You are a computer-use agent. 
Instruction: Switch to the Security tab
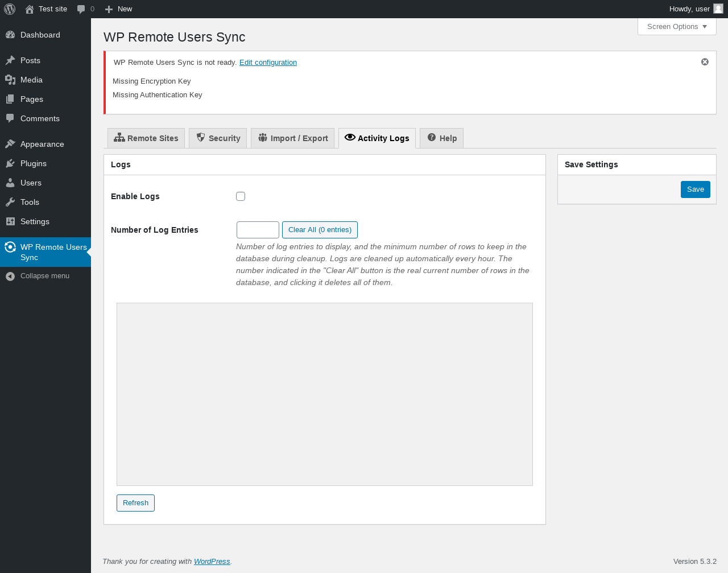[x=218, y=138]
